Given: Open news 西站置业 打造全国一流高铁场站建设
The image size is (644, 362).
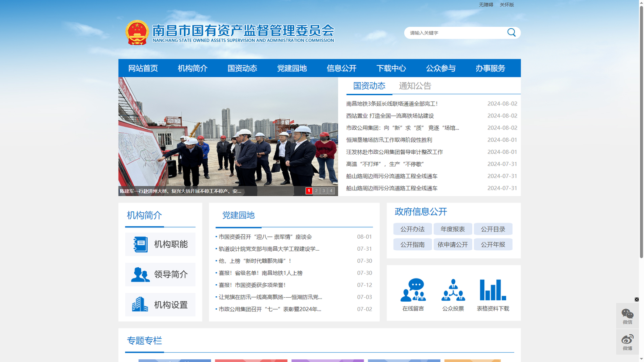Looking at the screenshot, I should (390, 116).
